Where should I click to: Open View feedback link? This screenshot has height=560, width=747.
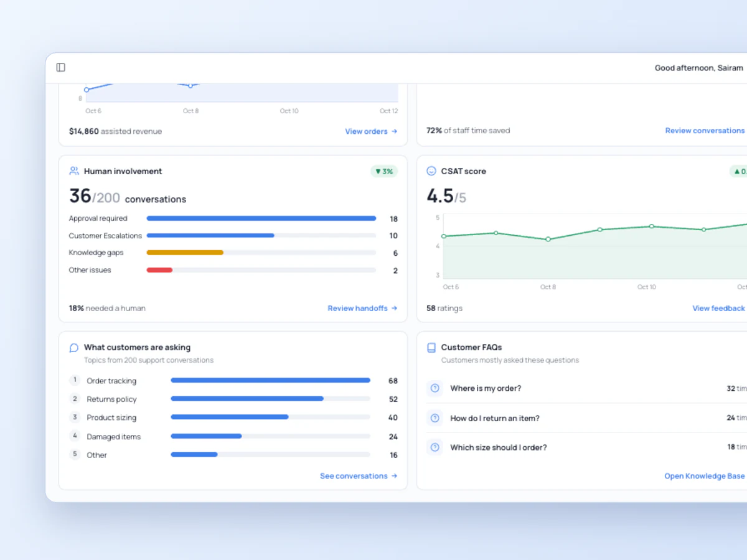click(x=720, y=308)
